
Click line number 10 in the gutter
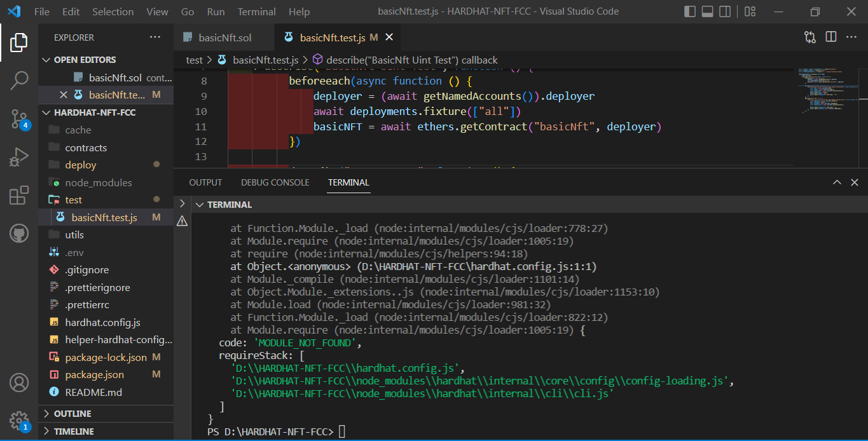pos(203,111)
